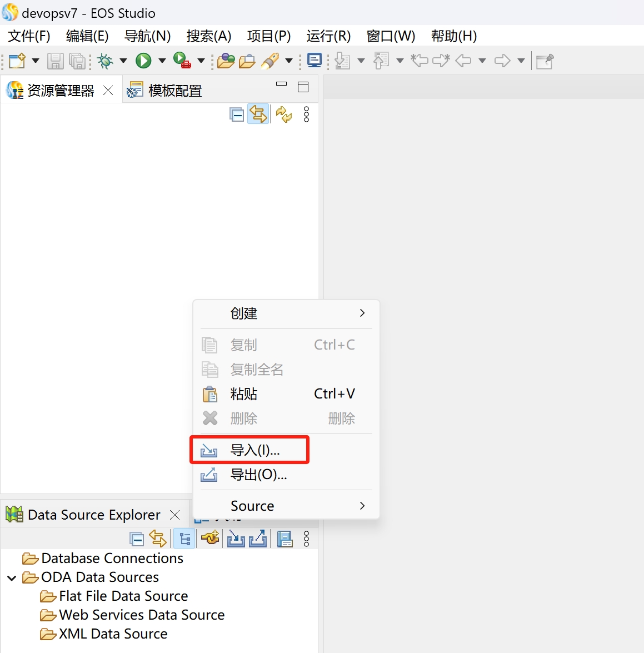Screen dimensions: 644x653
Task: Click the green Run button icon
Action: tap(143, 61)
